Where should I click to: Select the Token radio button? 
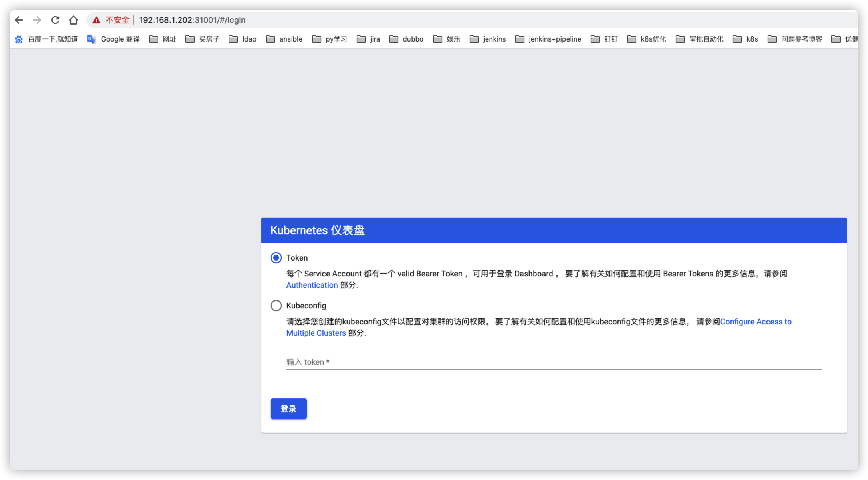(x=276, y=258)
